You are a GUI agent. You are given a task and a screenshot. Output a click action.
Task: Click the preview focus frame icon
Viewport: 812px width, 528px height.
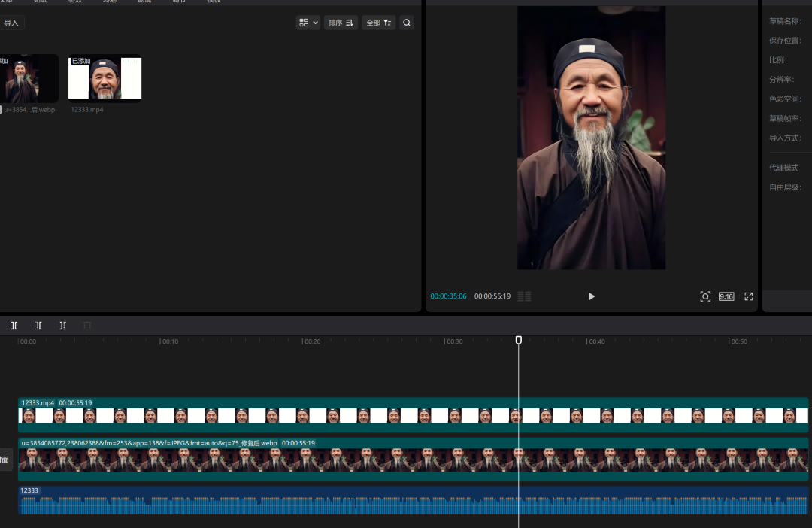[x=705, y=296]
